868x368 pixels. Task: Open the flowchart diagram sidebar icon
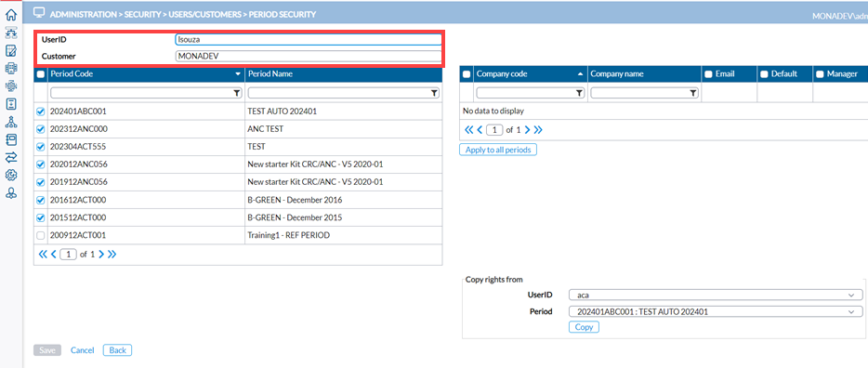click(10, 33)
